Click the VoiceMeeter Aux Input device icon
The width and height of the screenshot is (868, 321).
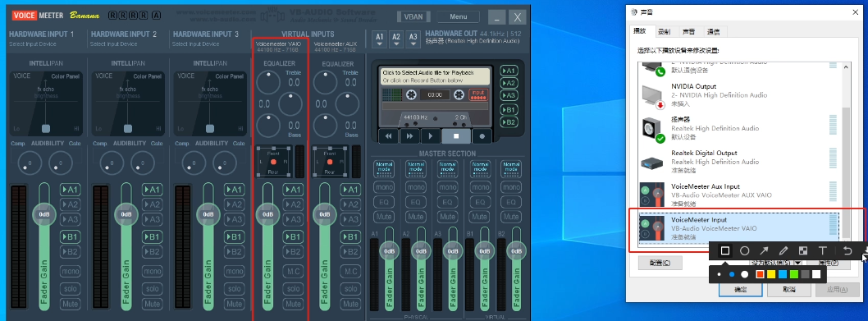coord(651,195)
